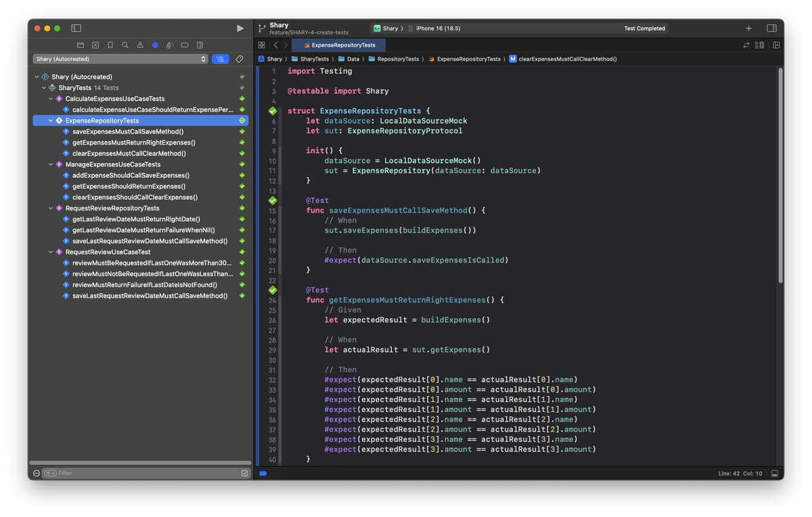Click passed status of addExpenseShouldCallSaveExpenses() row

[242, 175]
